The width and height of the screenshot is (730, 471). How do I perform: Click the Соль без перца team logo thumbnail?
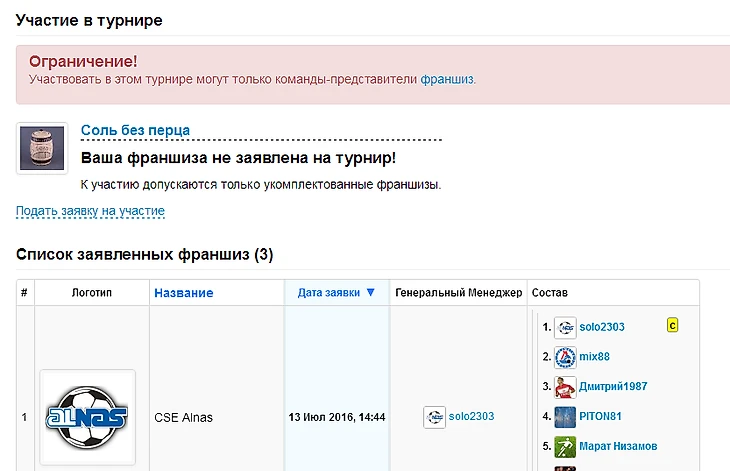(42, 148)
